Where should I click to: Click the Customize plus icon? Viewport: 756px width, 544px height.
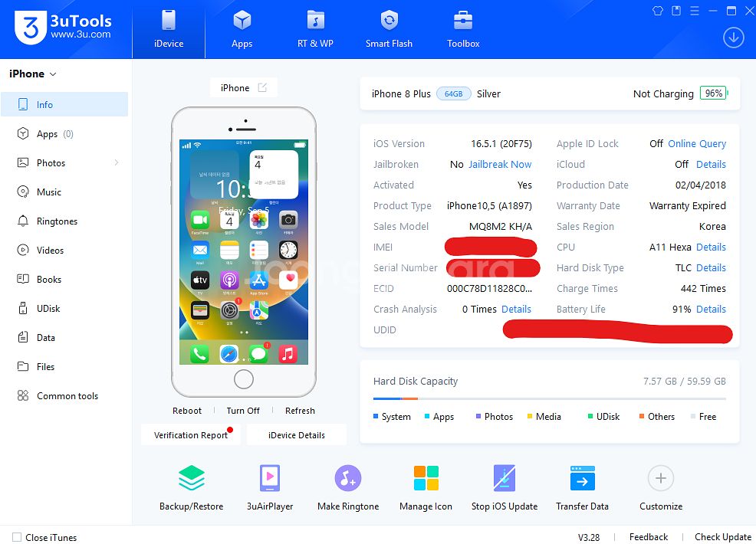660,478
